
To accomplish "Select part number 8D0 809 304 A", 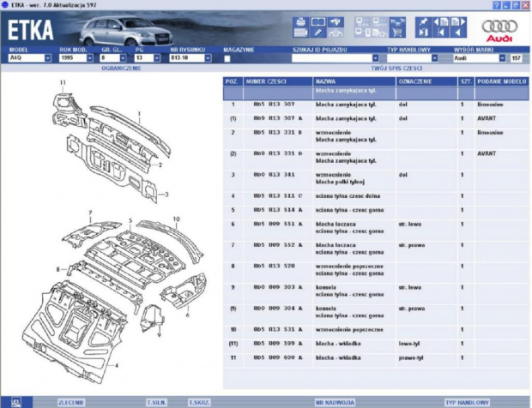I will tap(278, 309).
